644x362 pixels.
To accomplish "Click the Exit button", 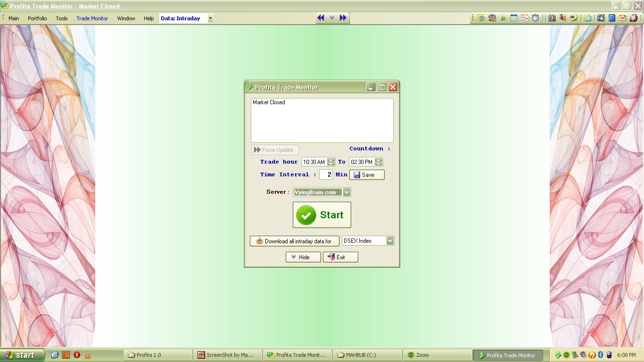I will pyautogui.click(x=340, y=257).
